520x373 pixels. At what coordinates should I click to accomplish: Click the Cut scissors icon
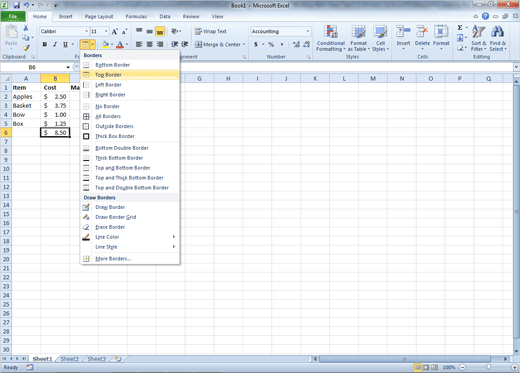tap(26, 28)
